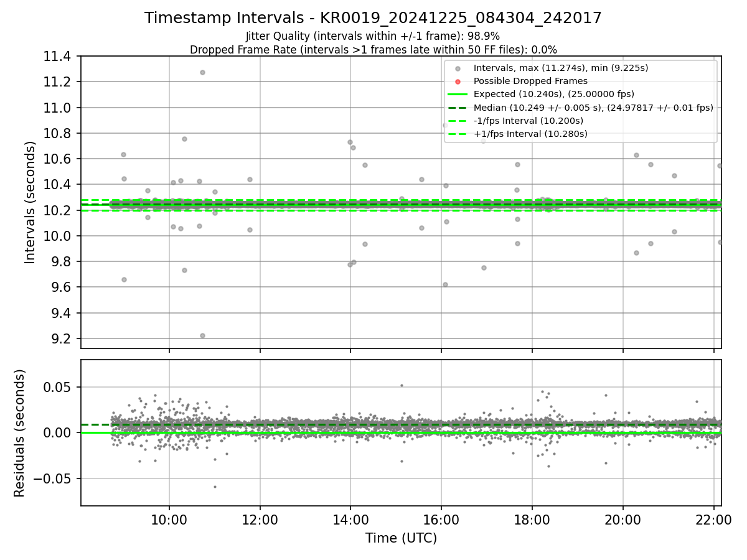The width and height of the screenshot is (747, 560).
Task: Click legend entry '-1/fps Interval (10.200s)'
Action: 529,120
